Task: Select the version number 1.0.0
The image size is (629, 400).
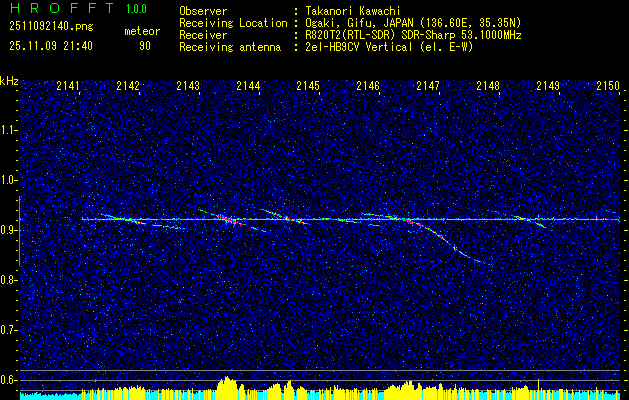Action: tap(136, 9)
